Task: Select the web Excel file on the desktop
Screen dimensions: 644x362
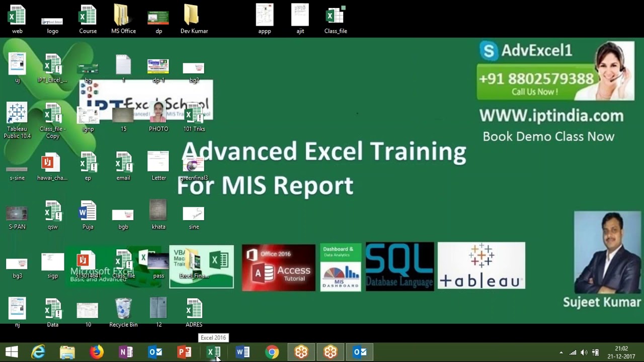Action: pos(17,19)
